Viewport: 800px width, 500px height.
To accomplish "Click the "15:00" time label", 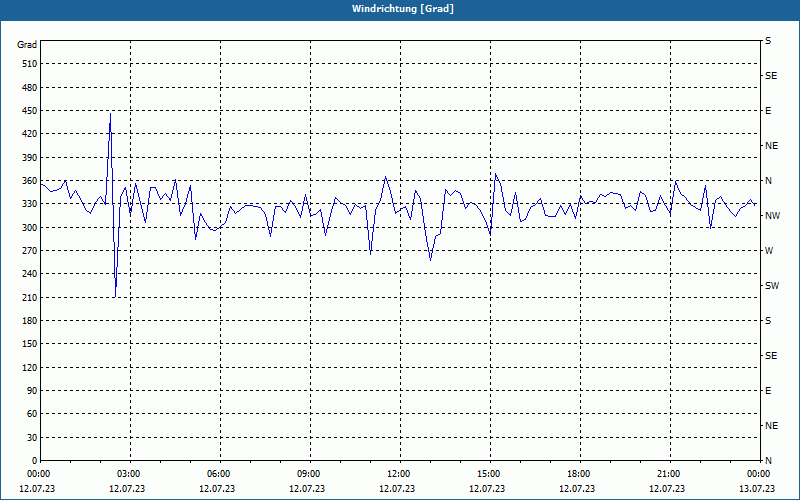I will 489,474.
